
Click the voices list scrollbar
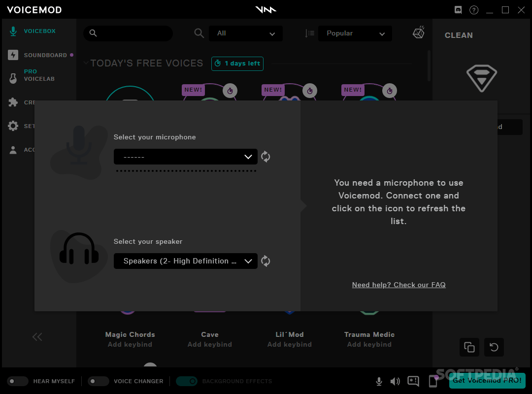pyautogui.click(x=429, y=66)
